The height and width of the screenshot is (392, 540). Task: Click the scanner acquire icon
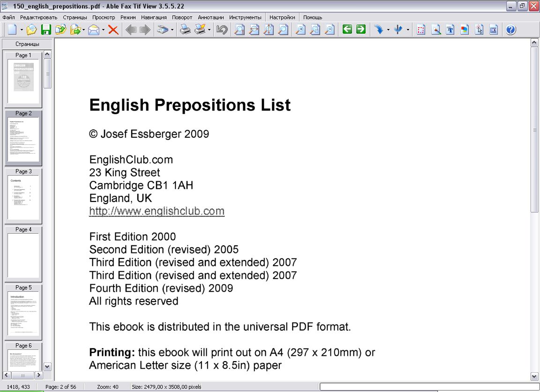click(163, 30)
